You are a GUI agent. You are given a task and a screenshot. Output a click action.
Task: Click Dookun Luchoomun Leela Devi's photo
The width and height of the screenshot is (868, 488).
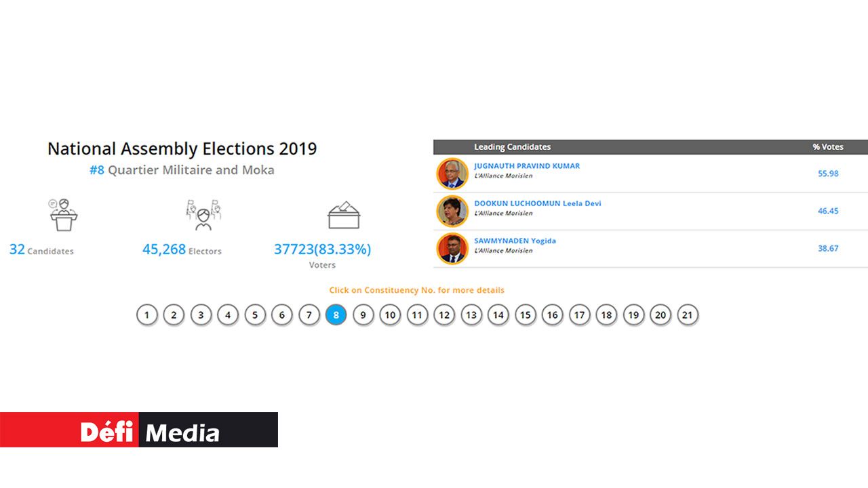452,211
